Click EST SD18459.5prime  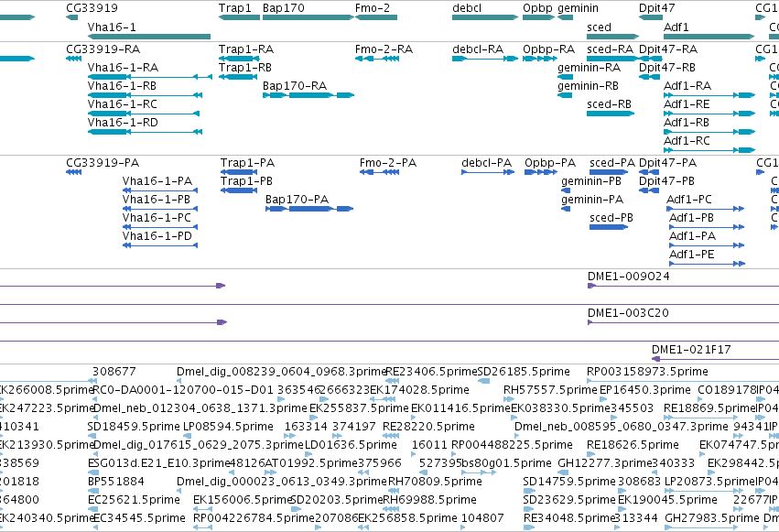[134, 428]
